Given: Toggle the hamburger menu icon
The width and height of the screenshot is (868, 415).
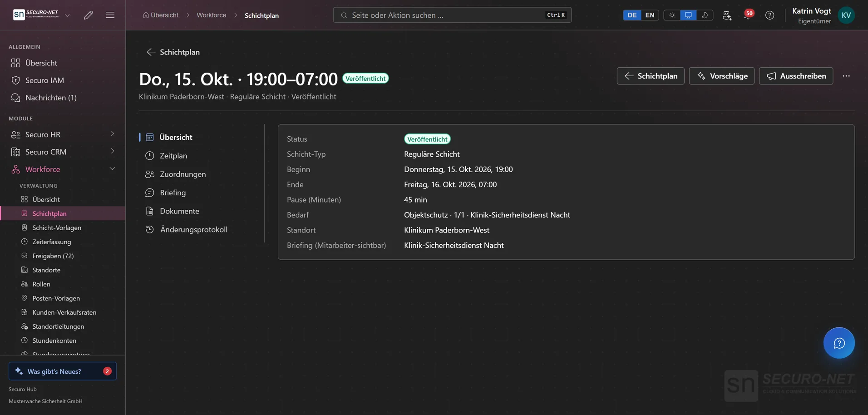Looking at the screenshot, I should pyautogui.click(x=110, y=15).
